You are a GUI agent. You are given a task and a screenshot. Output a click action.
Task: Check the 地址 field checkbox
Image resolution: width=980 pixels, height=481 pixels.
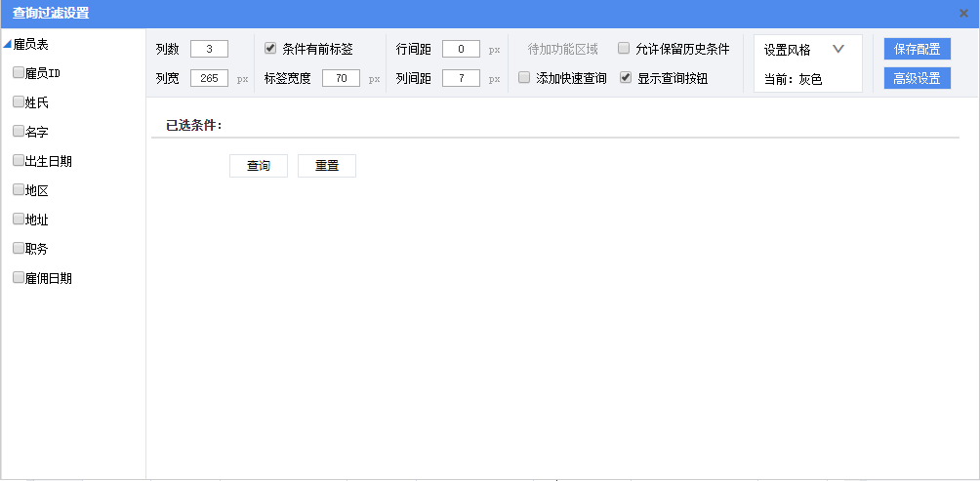click(x=18, y=219)
